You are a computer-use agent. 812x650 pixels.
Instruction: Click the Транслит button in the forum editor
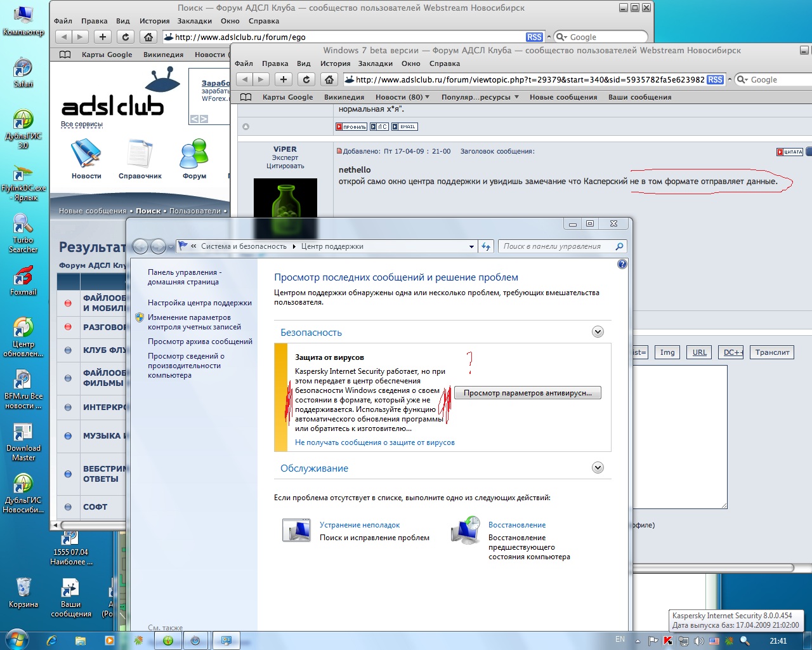pos(772,352)
